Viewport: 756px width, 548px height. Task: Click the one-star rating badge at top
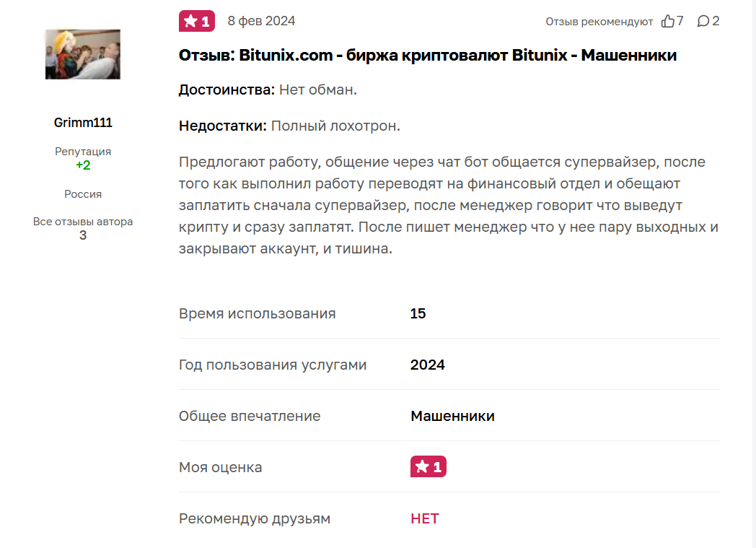coord(197,22)
